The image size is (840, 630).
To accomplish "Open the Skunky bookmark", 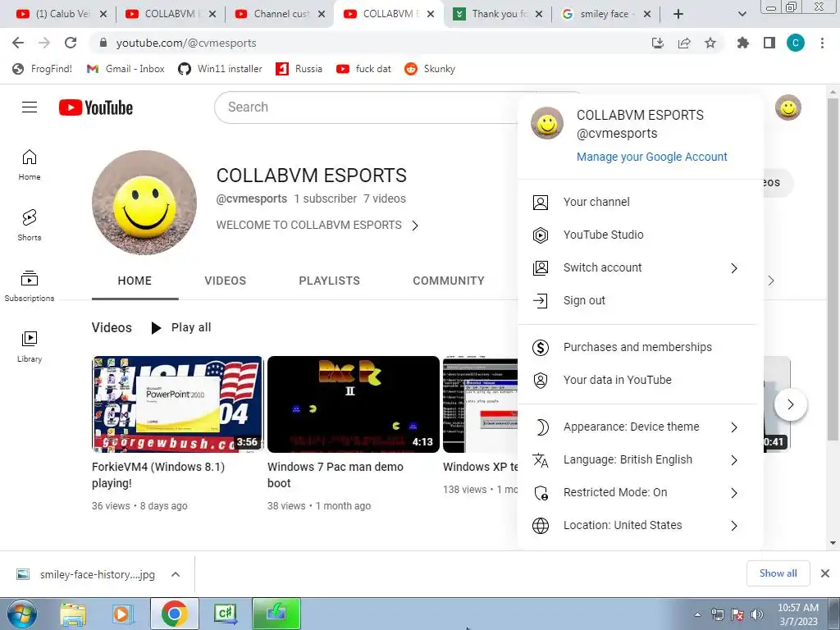I will pos(430,69).
